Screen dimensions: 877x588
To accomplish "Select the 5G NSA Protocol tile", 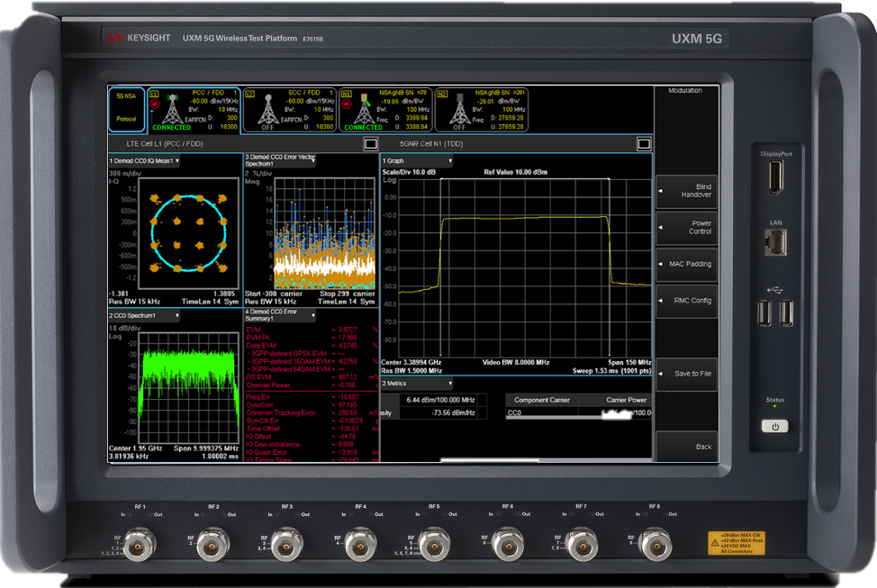I will 126,110.
